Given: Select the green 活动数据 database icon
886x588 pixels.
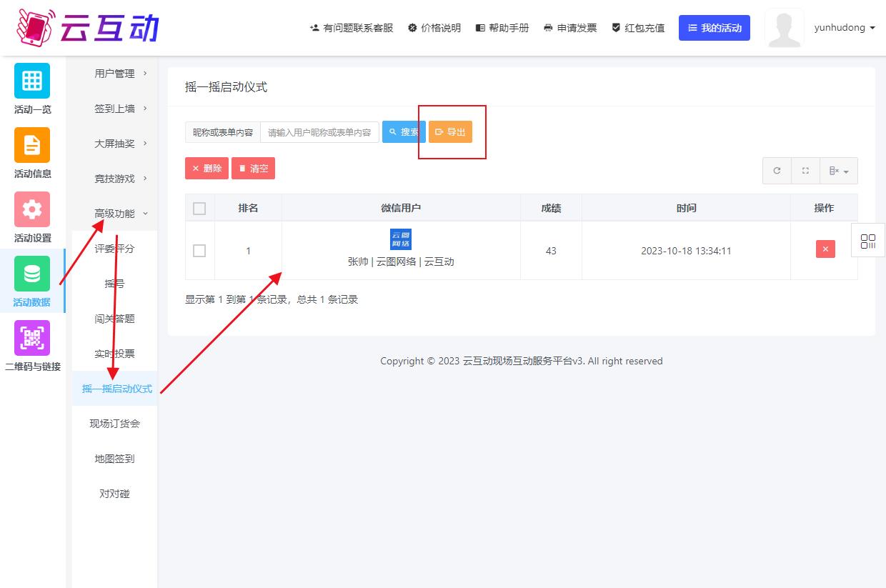Looking at the screenshot, I should tap(32, 274).
